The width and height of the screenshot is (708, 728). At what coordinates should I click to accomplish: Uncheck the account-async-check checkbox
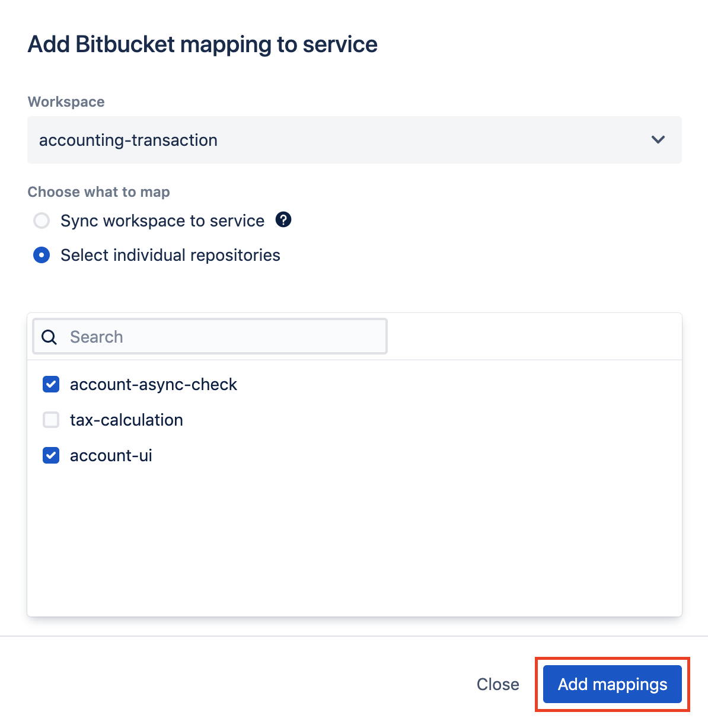pos(51,385)
